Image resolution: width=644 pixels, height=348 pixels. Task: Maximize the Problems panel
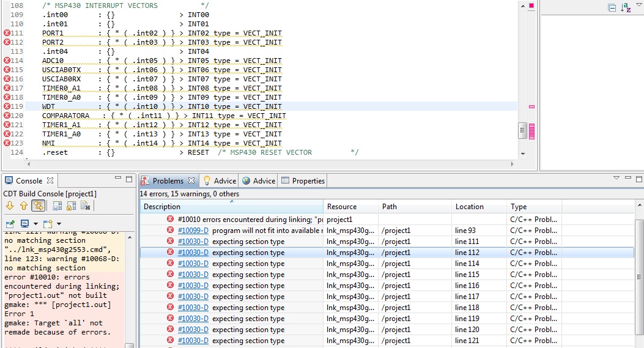coord(638,179)
